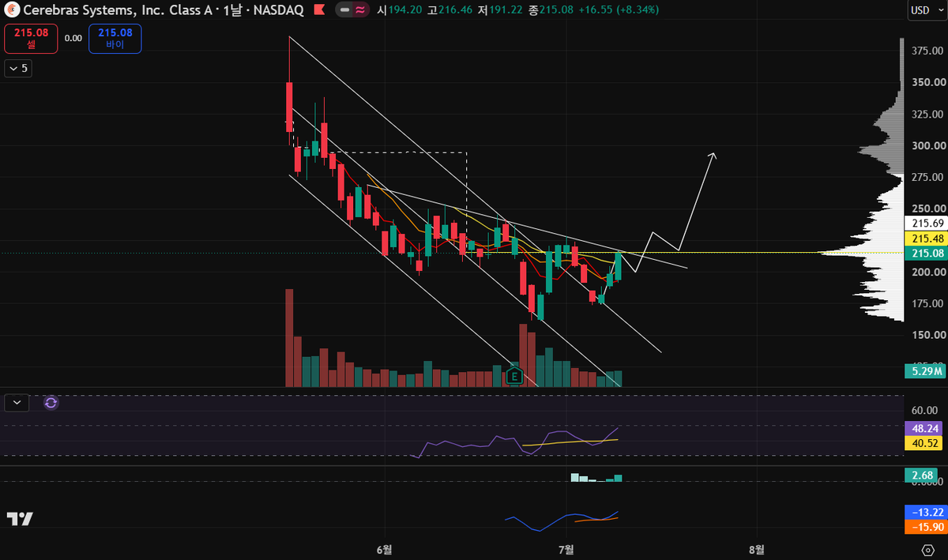The width and height of the screenshot is (948, 560).
Task: Click the blue 215.08 바이 buy button
Action: click(115, 39)
